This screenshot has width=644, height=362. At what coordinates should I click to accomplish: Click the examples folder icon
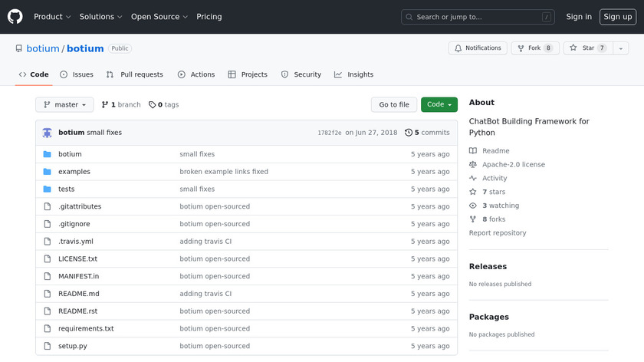(x=48, y=172)
